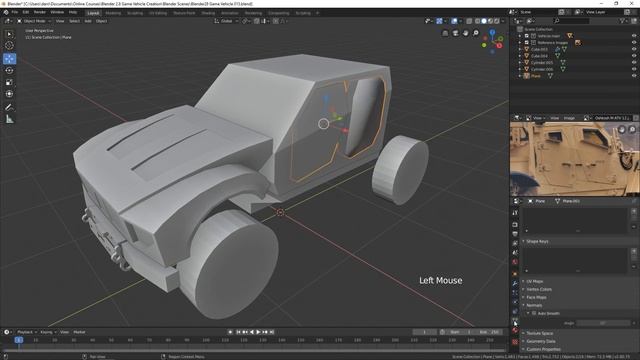Open the timeline Keying menu

[48, 332]
